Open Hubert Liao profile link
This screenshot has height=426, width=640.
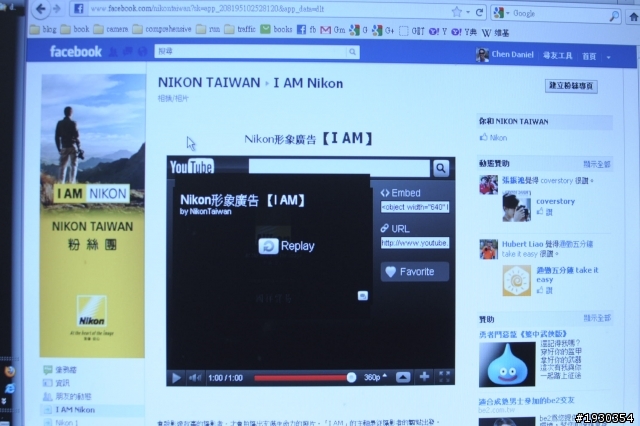522,244
